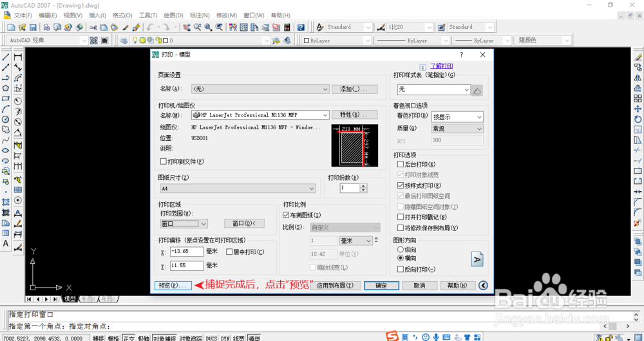Click the Plot printer icon in toolbar
644x341 pixels.
coord(47,28)
